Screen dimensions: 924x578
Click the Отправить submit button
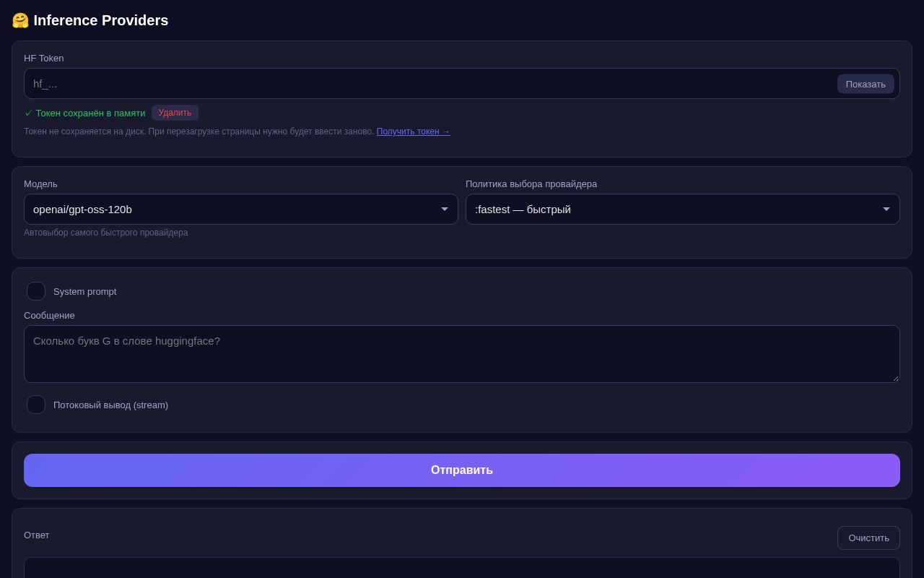pyautogui.click(x=462, y=470)
